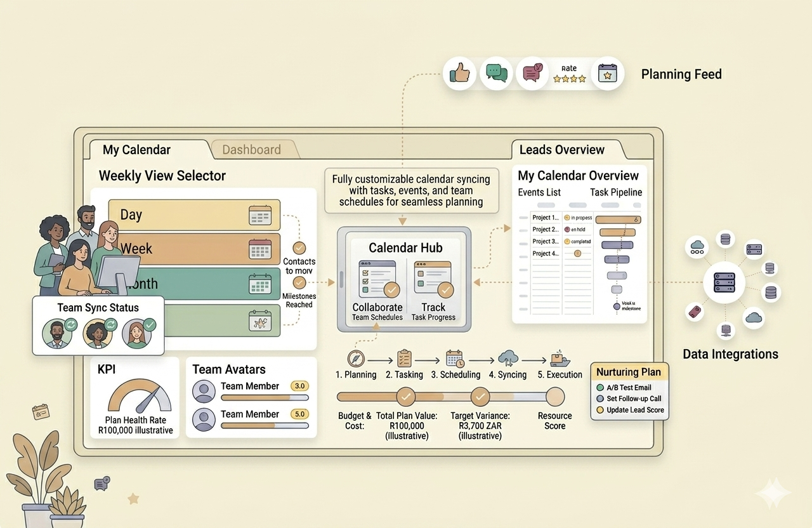Select Project 1 in Events List
The image size is (812, 528).
pos(545,218)
